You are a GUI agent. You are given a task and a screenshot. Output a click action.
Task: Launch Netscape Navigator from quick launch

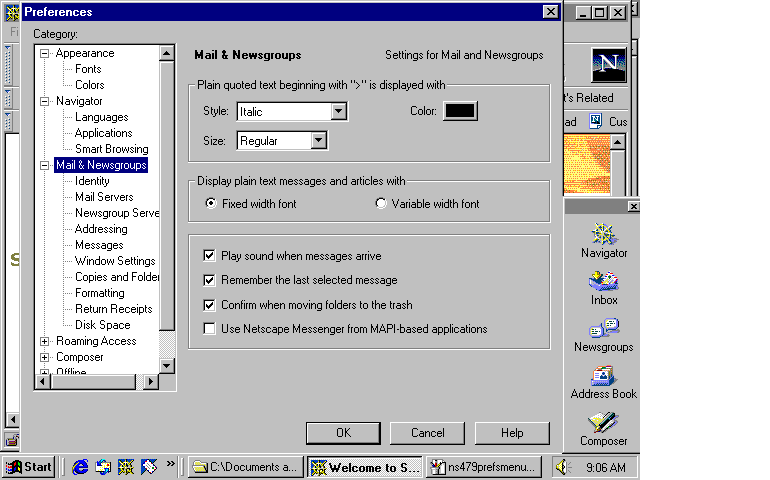pos(126,467)
